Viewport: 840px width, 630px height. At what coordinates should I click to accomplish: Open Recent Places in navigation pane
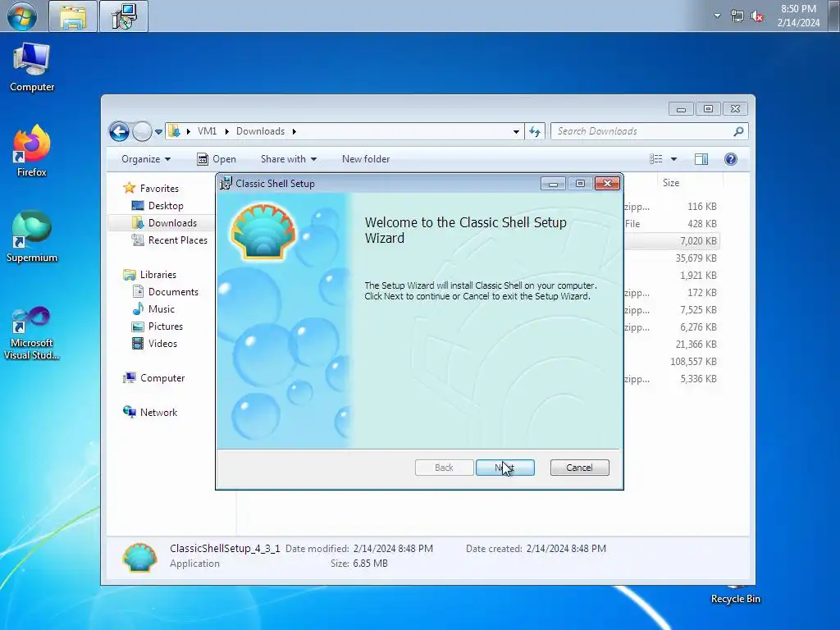coord(177,240)
